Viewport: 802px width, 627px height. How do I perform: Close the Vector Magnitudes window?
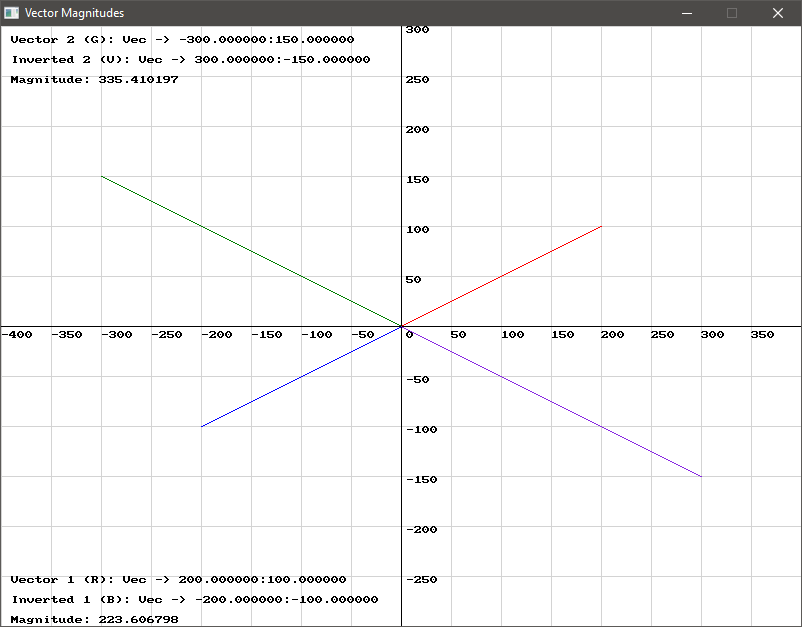[x=777, y=13]
